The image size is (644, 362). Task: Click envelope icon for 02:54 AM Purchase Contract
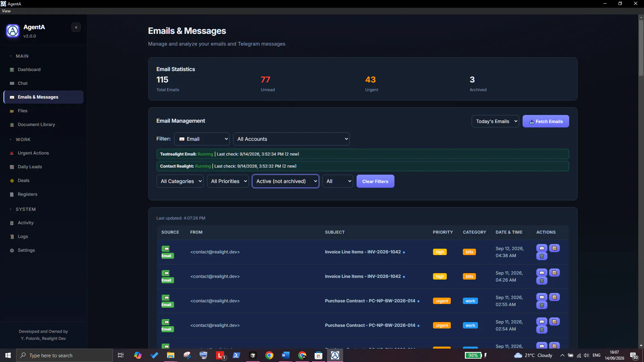pyautogui.click(x=542, y=322)
